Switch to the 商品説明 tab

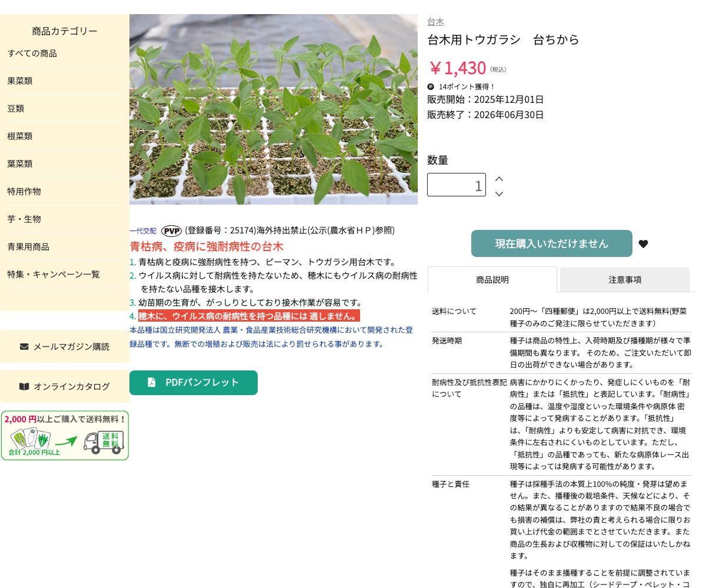point(492,280)
